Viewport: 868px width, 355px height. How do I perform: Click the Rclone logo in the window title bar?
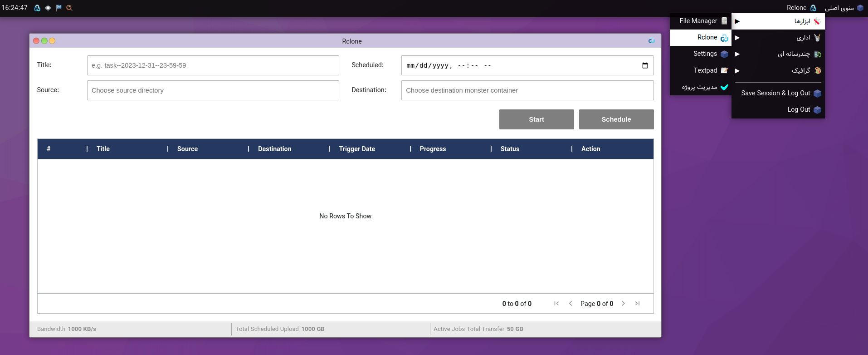pyautogui.click(x=652, y=41)
